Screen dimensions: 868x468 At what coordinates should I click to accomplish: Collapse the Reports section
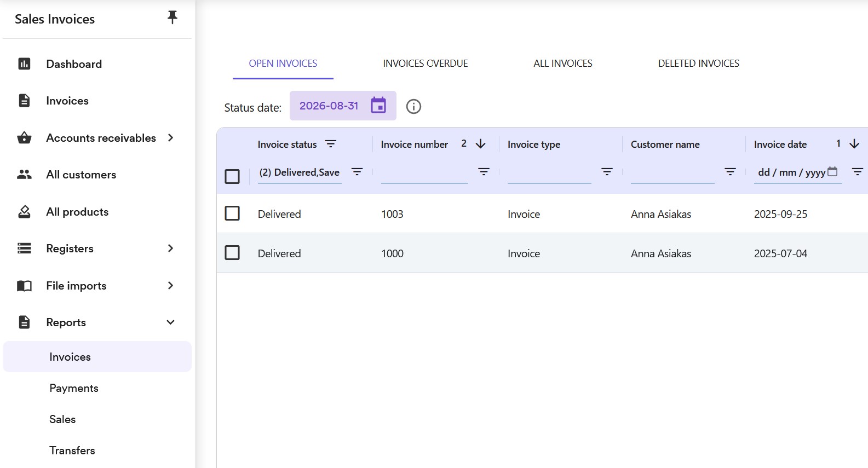[x=170, y=322]
